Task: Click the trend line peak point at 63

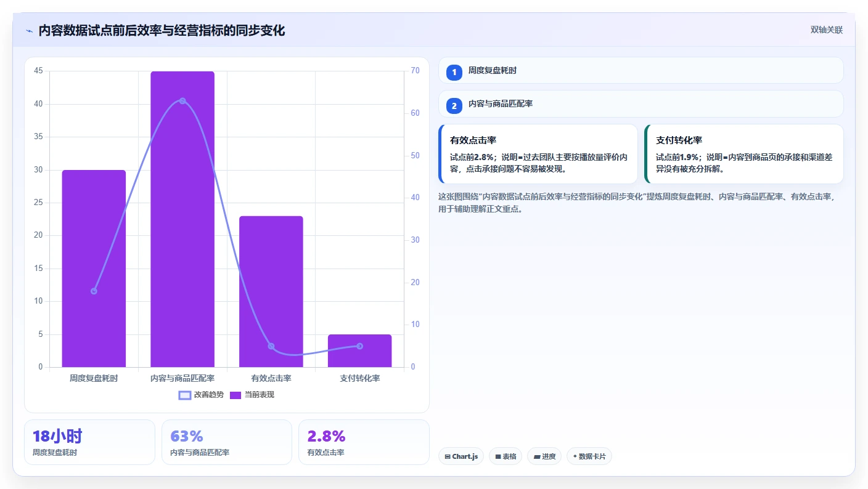Action: click(x=182, y=101)
